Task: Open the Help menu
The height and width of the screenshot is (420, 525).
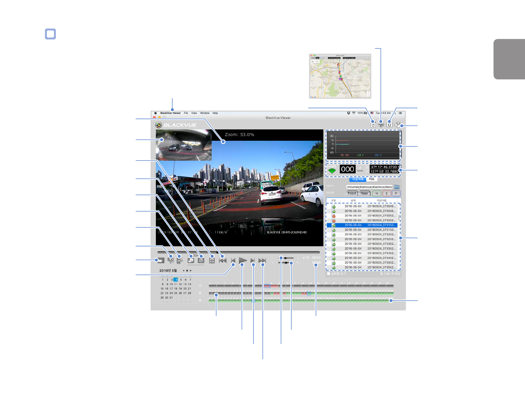Action: coord(215,113)
